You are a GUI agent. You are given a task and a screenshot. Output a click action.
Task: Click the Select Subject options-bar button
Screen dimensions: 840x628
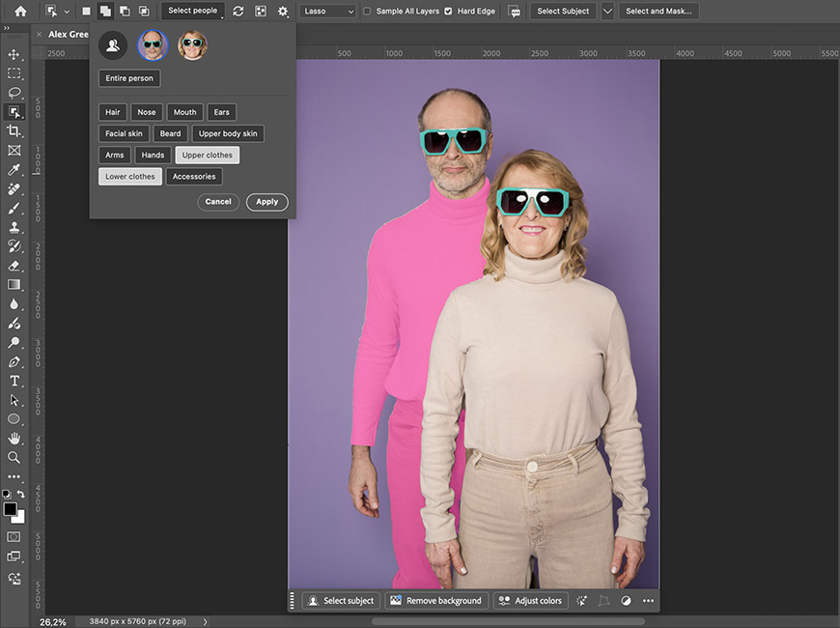[563, 11]
